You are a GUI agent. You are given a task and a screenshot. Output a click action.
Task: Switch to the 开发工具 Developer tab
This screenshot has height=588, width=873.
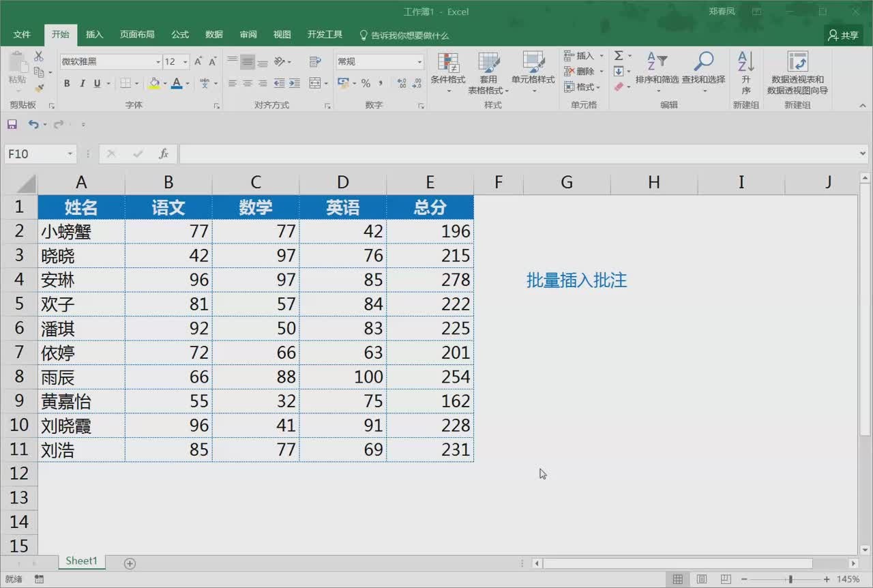325,35
